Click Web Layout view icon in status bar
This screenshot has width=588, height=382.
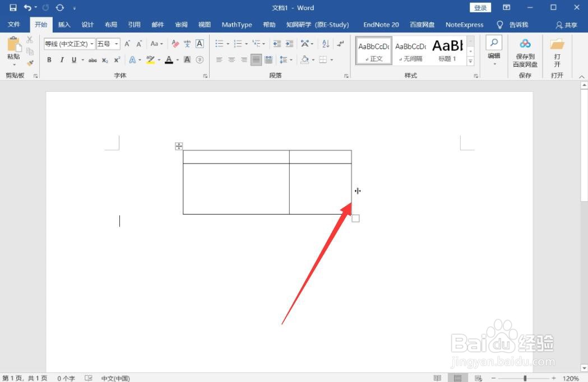(478, 378)
